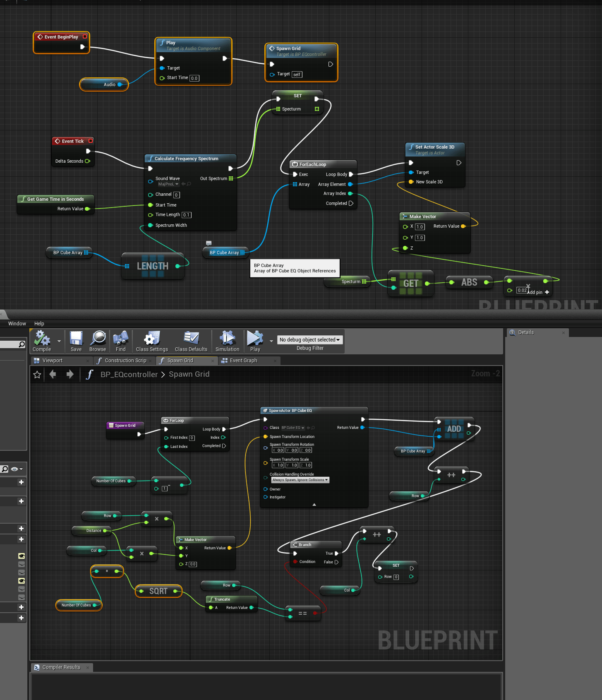Open the Compile options dropdown arrow

(59, 341)
